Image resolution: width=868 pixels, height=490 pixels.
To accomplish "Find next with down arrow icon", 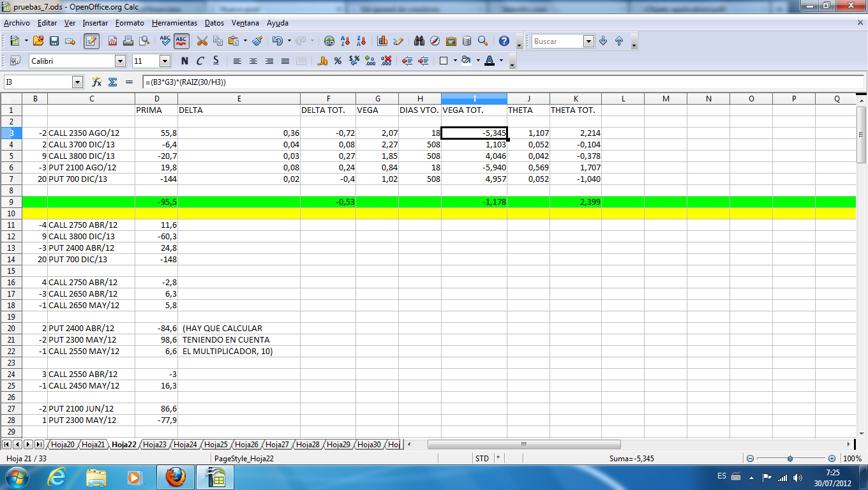I will click(x=603, y=41).
